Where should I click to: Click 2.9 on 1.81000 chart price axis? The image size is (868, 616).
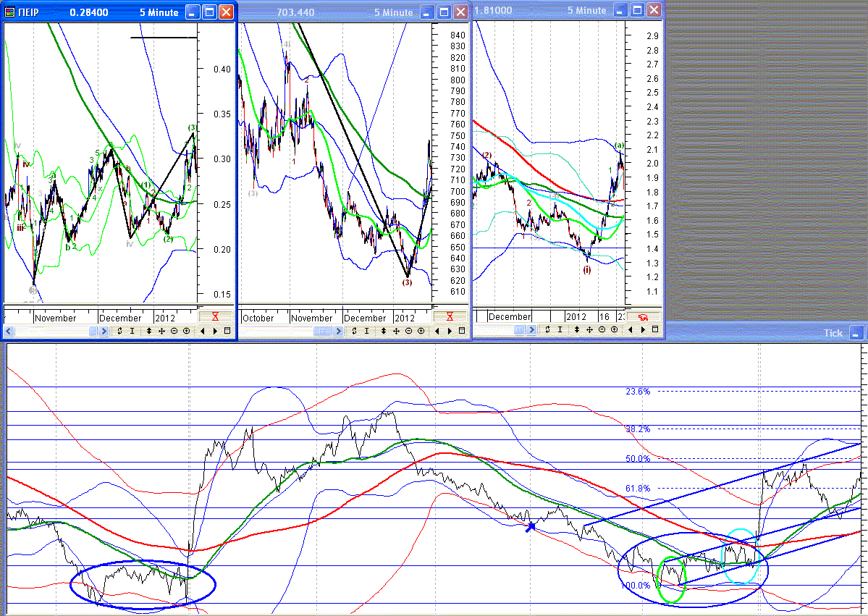652,36
